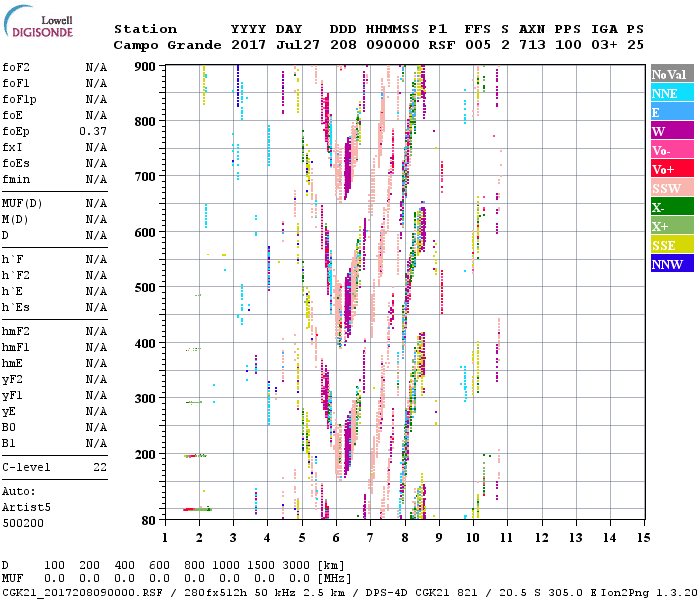Select the E light-blue legend swatch

point(672,112)
